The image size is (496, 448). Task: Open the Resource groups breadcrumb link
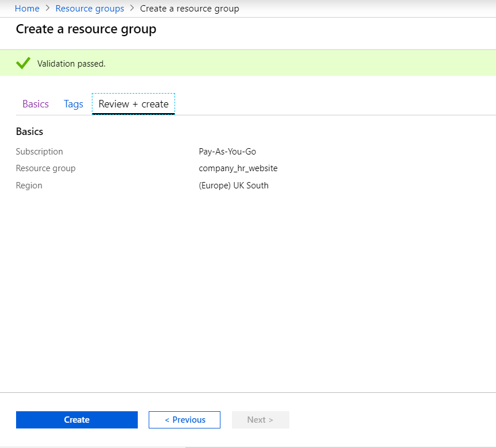[x=90, y=9]
